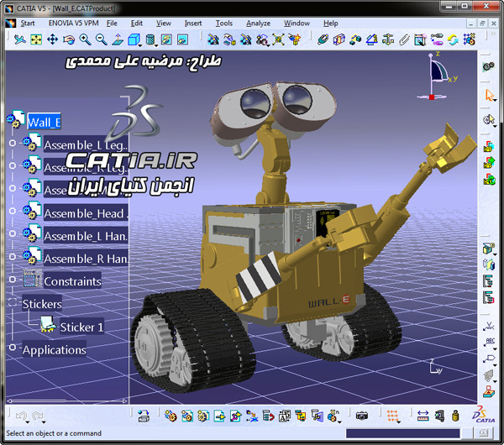Activate Fly Mode airplane icon
Screen dimensions: 504x445
(19, 39)
